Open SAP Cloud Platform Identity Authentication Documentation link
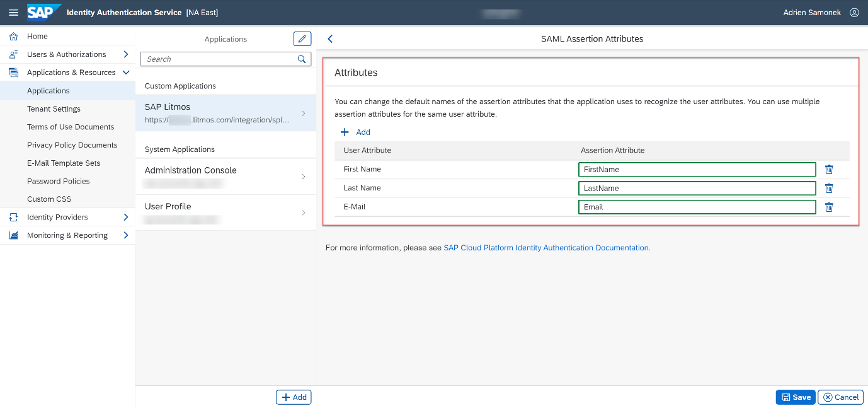Image resolution: width=868 pixels, height=408 pixels. pyautogui.click(x=547, y=248)
